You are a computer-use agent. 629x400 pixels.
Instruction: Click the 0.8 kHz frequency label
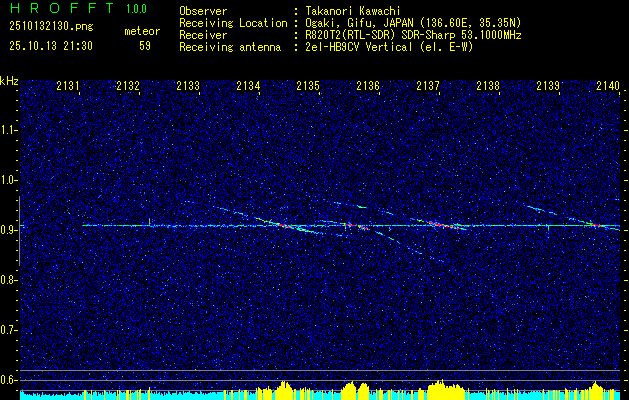click(x=8, y=280)
